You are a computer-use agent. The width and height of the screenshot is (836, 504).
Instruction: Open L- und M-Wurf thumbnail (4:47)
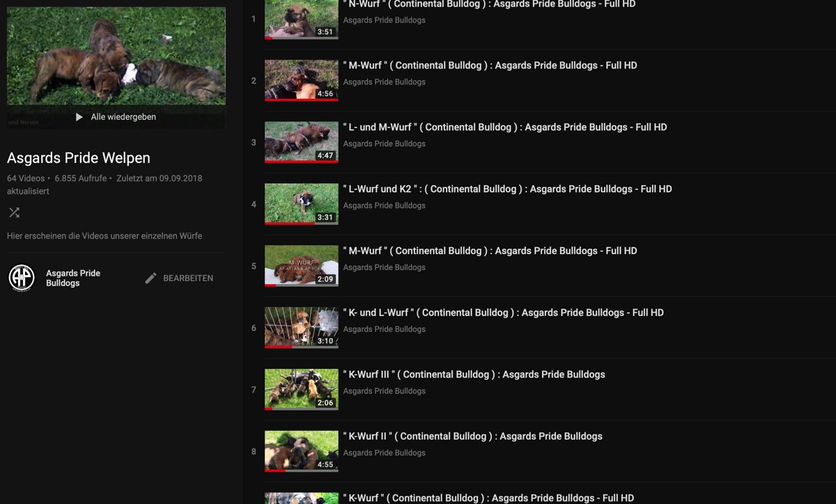point(302,142)
